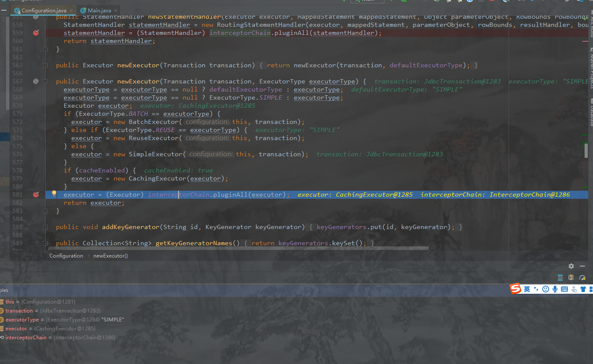Open Sogou soft keyboard
The width and height of the screenshot is (593, 364).
564,289
